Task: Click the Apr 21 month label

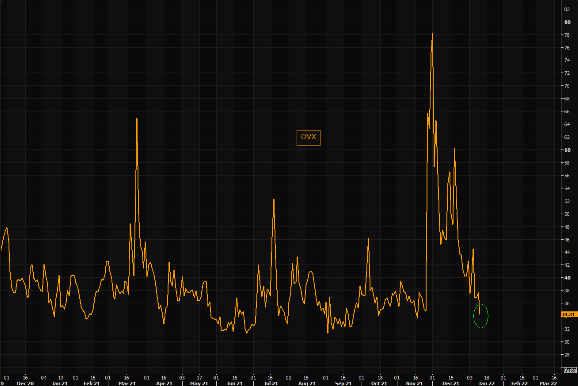Action: [164, 383]
